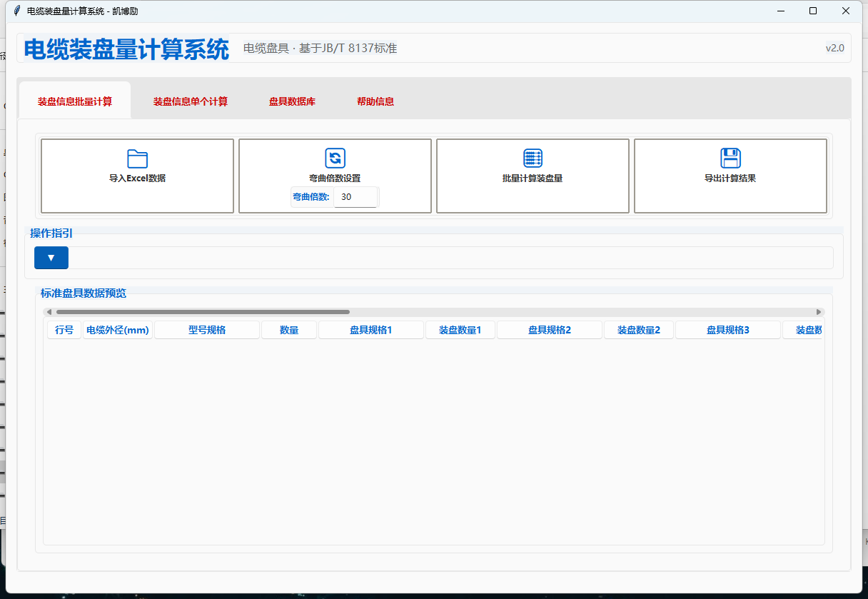Click inside the 弯曲倍数 input field
The image size is (868, 599).
(x=355, y=197)
